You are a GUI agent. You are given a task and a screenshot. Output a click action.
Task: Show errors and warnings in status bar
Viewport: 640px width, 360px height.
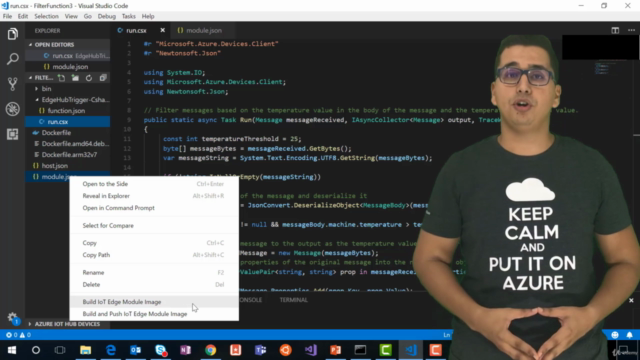[18, 335]
